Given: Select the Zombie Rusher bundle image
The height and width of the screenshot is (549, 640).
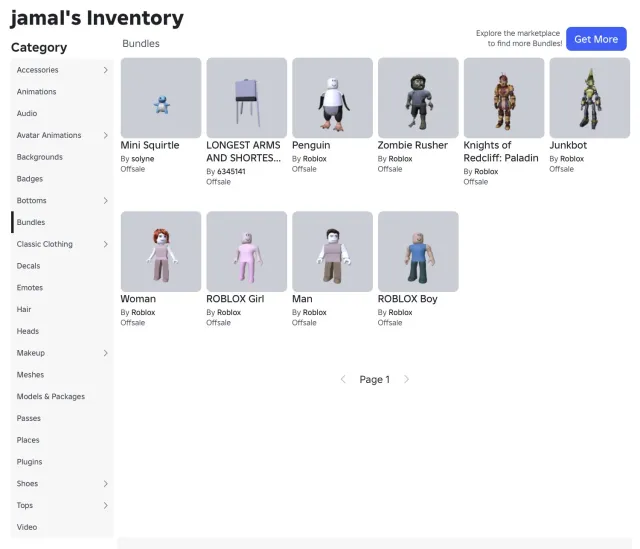Looking at the screenshot, I should coord(418,98).
